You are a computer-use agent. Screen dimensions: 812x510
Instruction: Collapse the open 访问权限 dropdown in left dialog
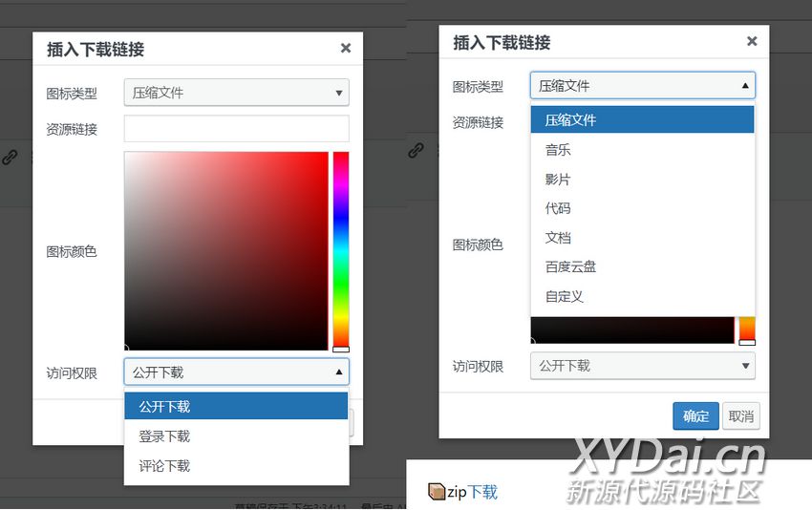[236, 372]
